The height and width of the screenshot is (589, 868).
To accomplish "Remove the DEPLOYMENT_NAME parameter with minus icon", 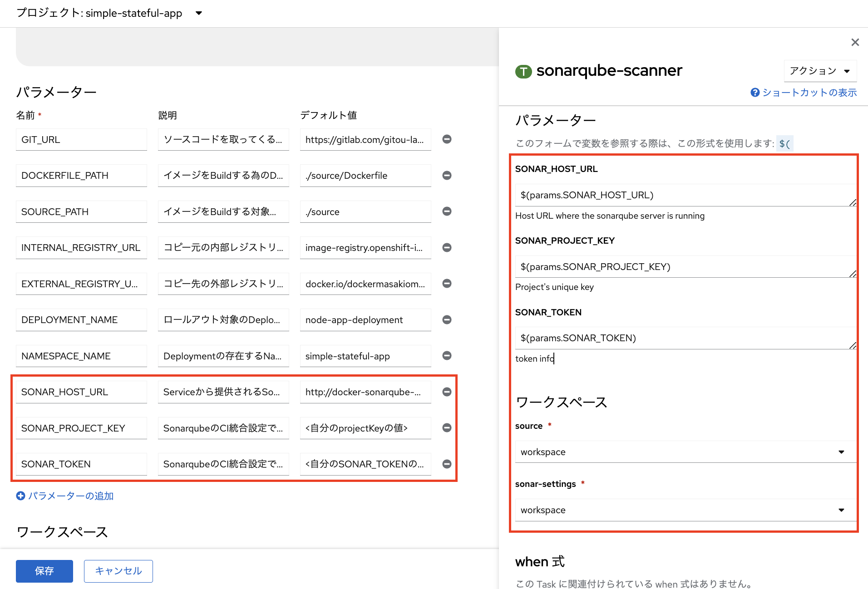I will point(447,319).
